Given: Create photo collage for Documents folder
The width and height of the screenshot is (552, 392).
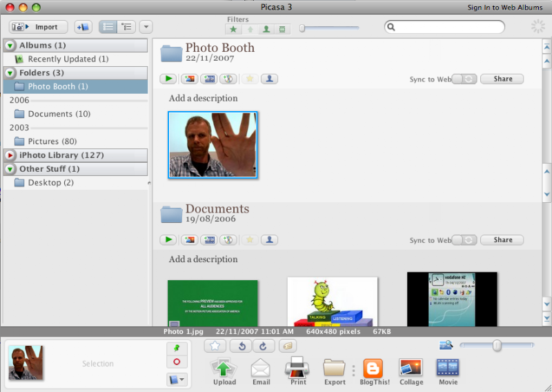Looking at the screenshot, I should pyautogui.click(x=189, y=240).
